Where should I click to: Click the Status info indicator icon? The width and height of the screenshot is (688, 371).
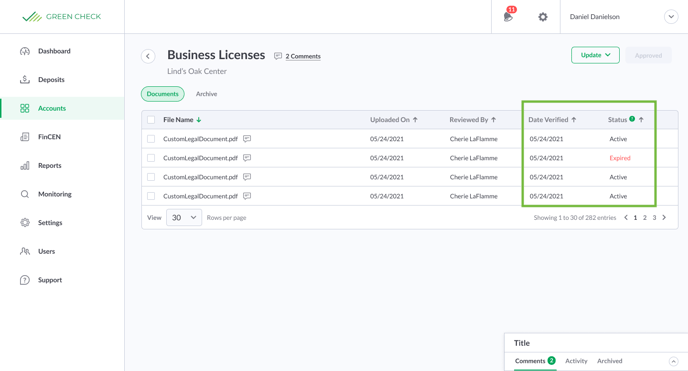[632, 119]
